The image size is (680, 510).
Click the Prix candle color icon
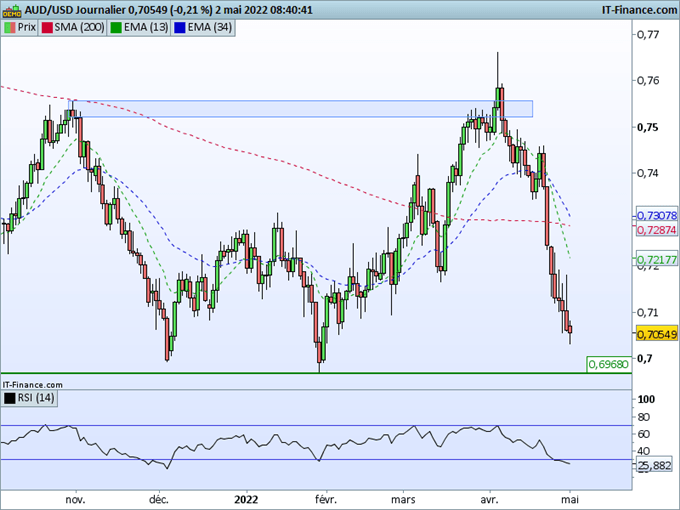click(10, 28)
